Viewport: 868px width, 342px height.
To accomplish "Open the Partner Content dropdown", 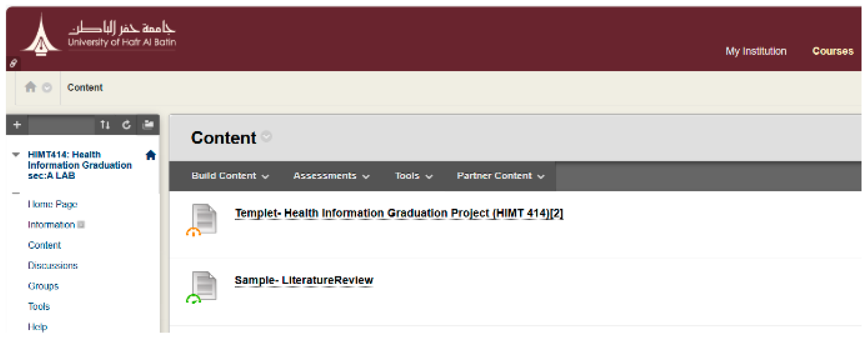I will [x=500, y=176].
